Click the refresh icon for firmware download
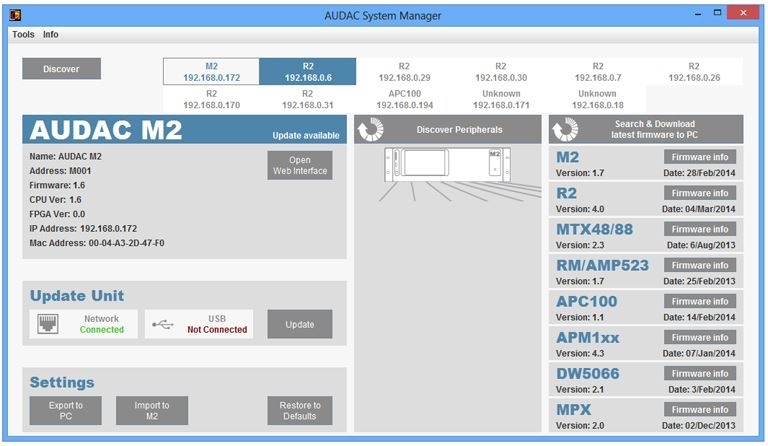Image resolution: width=768 pixels, height=446 pixels. pyautogui.click(x=564, y=129)
